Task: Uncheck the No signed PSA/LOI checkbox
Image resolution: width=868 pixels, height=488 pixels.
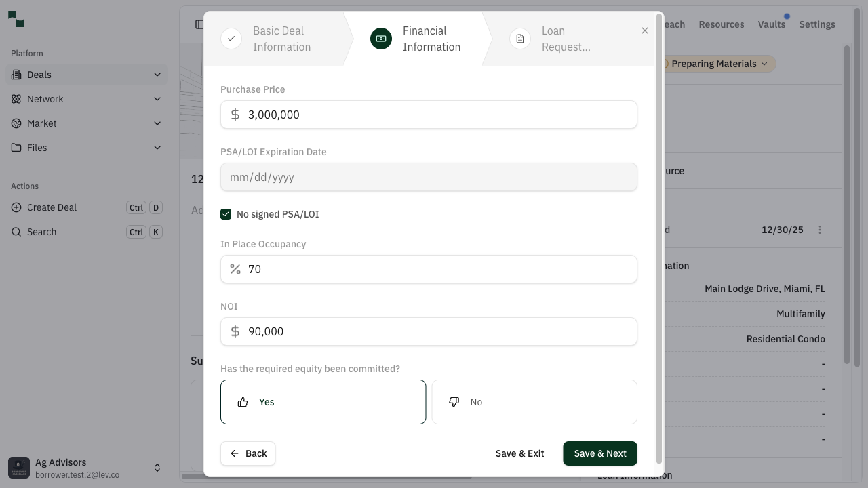Action: coord(226,214)
